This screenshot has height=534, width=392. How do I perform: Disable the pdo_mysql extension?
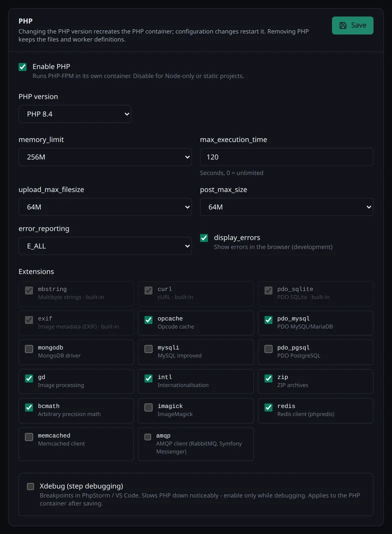pyautogui.click(x=268, y=320)
